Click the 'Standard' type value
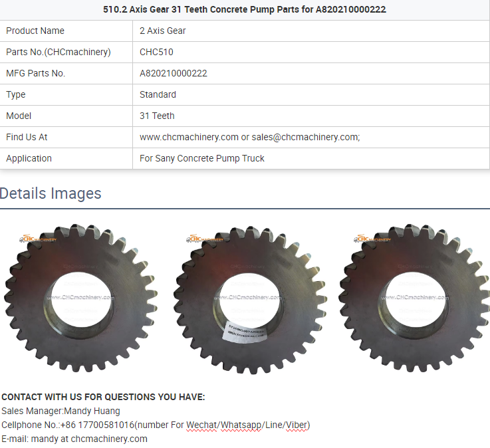 158,94
